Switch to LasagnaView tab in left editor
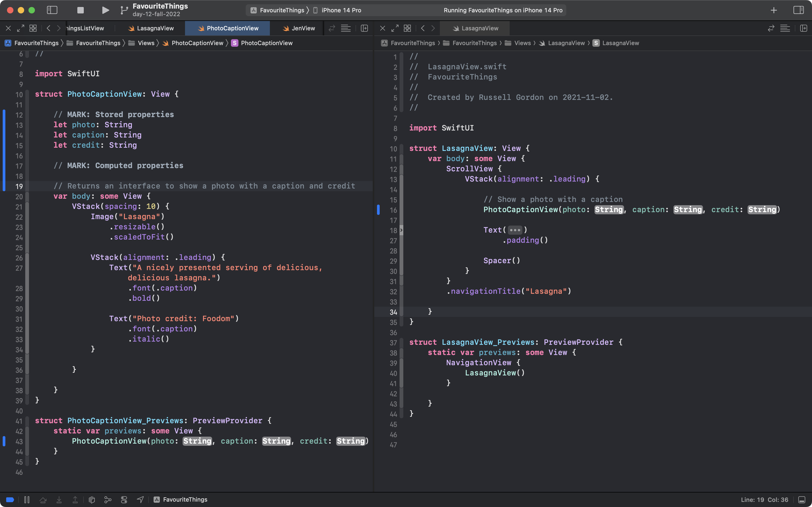Viewport: 812px width, 507px height. pos(155,28)
